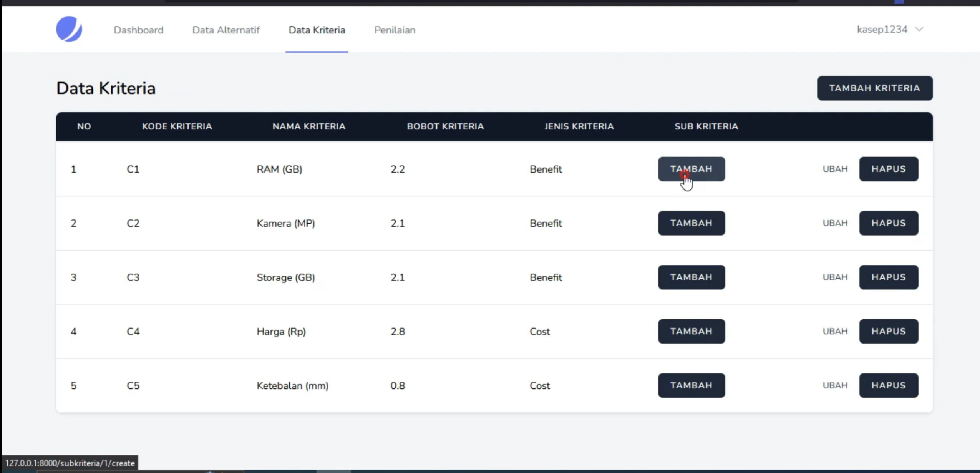Viewport: 980px width, 473px height.
Task: Click the Ketebalan (mm) name cell
Action: [292, 386]
